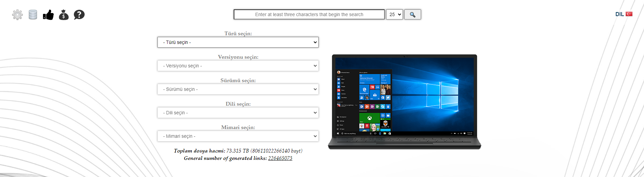Click the Toplam dosya hacmi text
Viewport: 644px width, 177px height.
click(199, 151)
